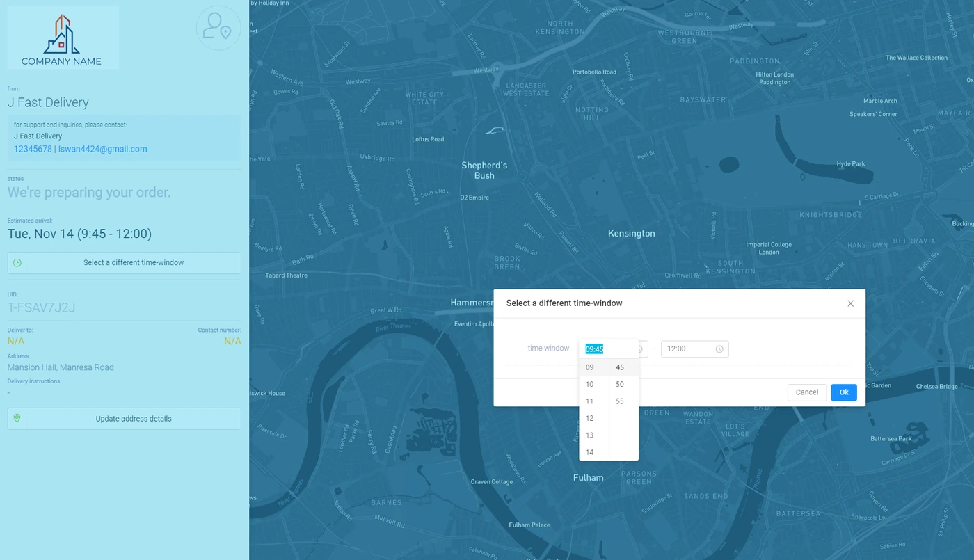Pick minute 45 in the time picker
The height and width of the screenshot is (560, 974).
tap(624, 367)
